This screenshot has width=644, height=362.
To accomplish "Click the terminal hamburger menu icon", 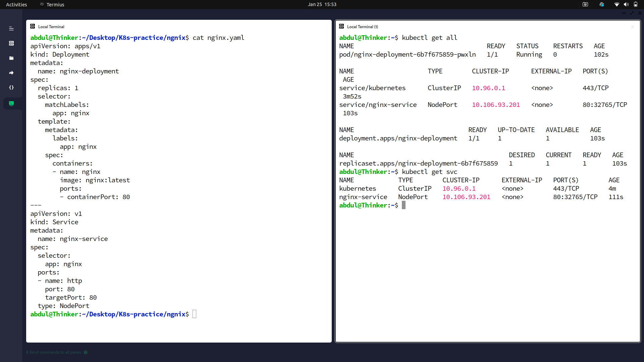I will pyautogui.click(x=11, y=28).
